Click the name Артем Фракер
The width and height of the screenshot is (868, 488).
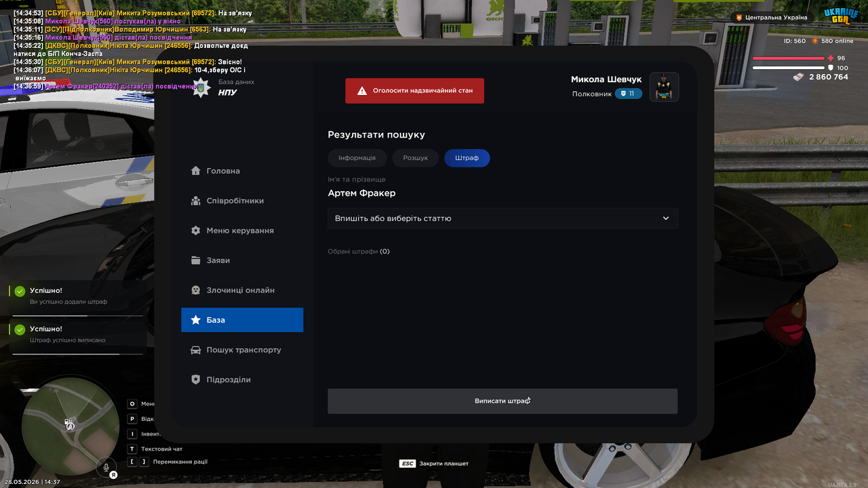point(361,193)
